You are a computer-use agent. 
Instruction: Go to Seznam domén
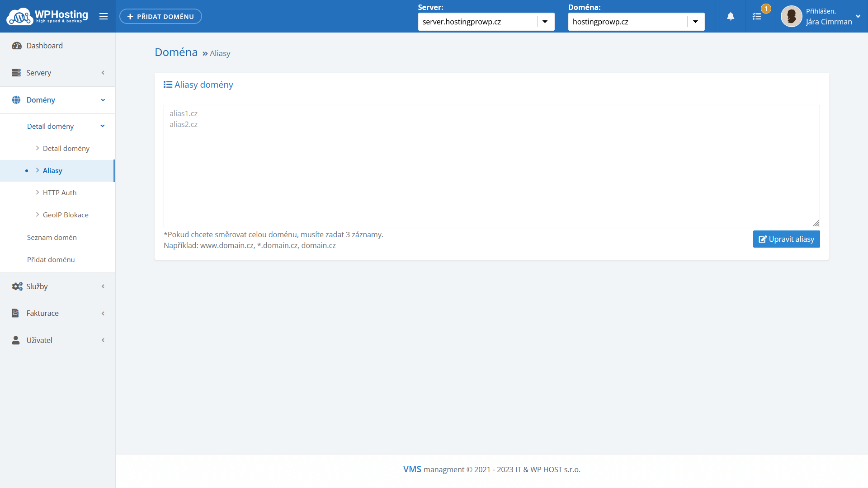point(52,237)
